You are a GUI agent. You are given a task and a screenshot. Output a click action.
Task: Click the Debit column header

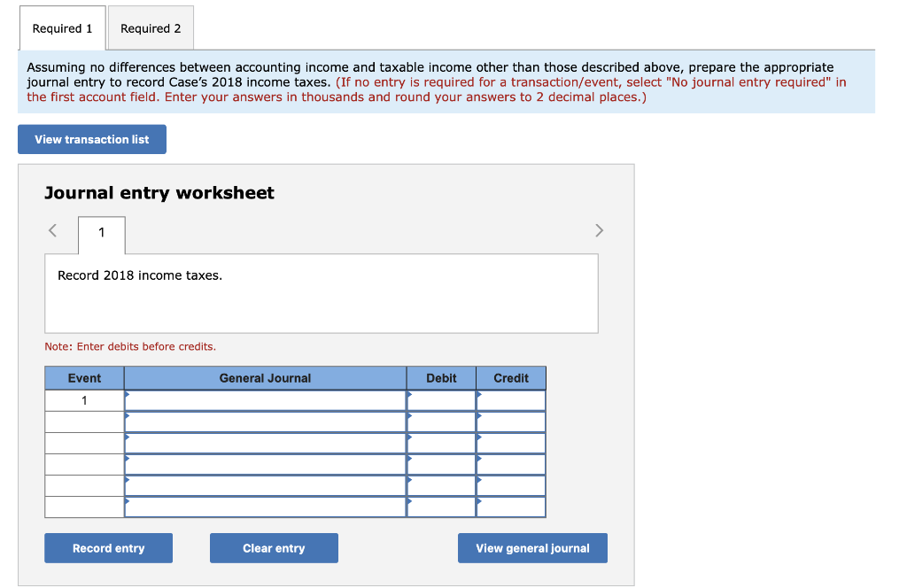point(441,378)
